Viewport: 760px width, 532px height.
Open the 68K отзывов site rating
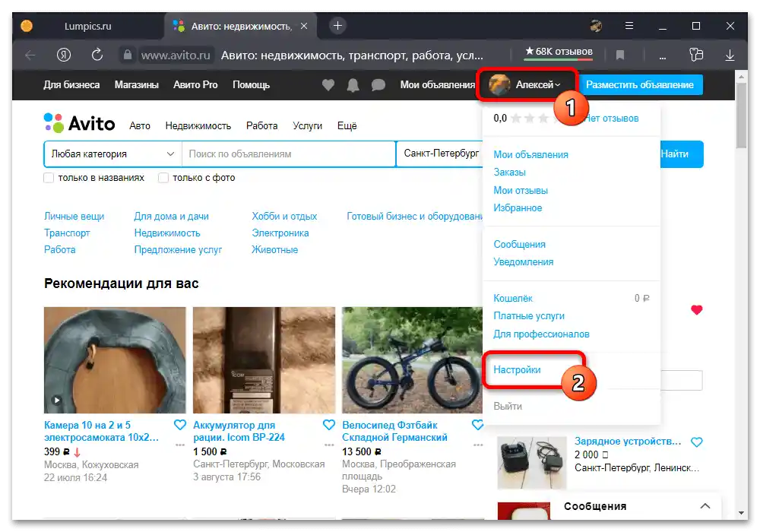coord(559,52)
